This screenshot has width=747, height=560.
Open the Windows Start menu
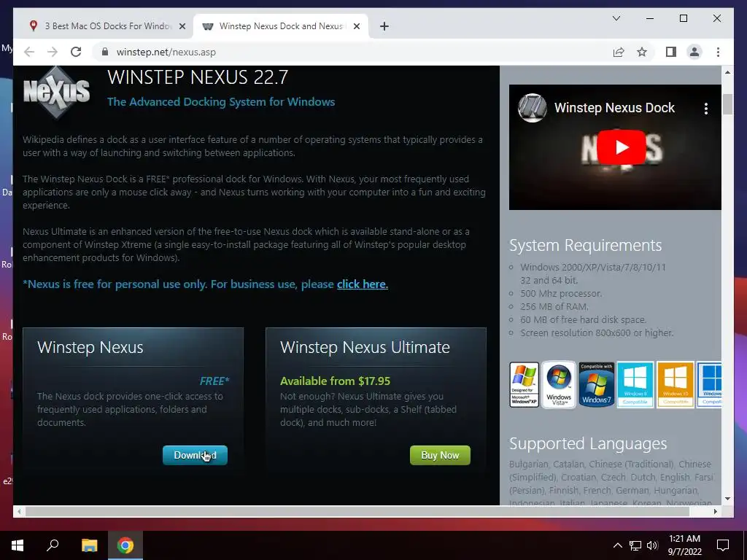click(x=18, y=545)
